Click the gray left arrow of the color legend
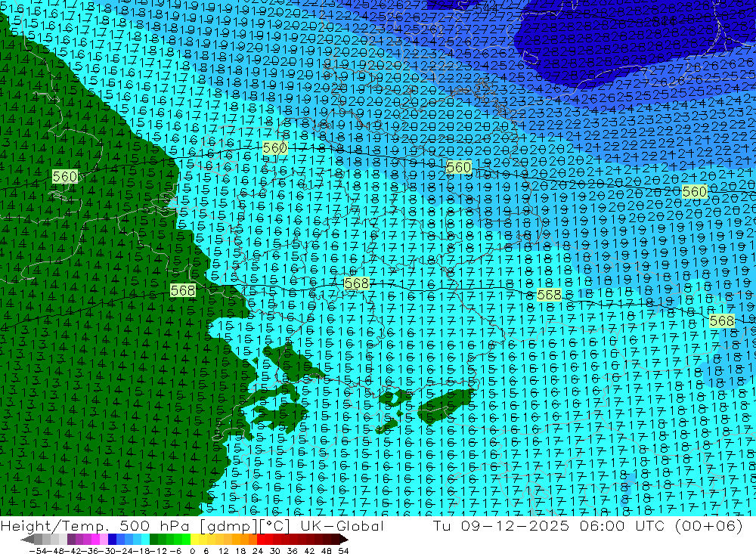756x554 pixels. point(27,540)
